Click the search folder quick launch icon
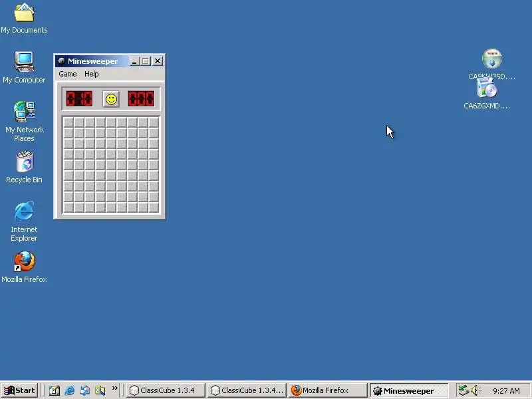 pos(100,390)
